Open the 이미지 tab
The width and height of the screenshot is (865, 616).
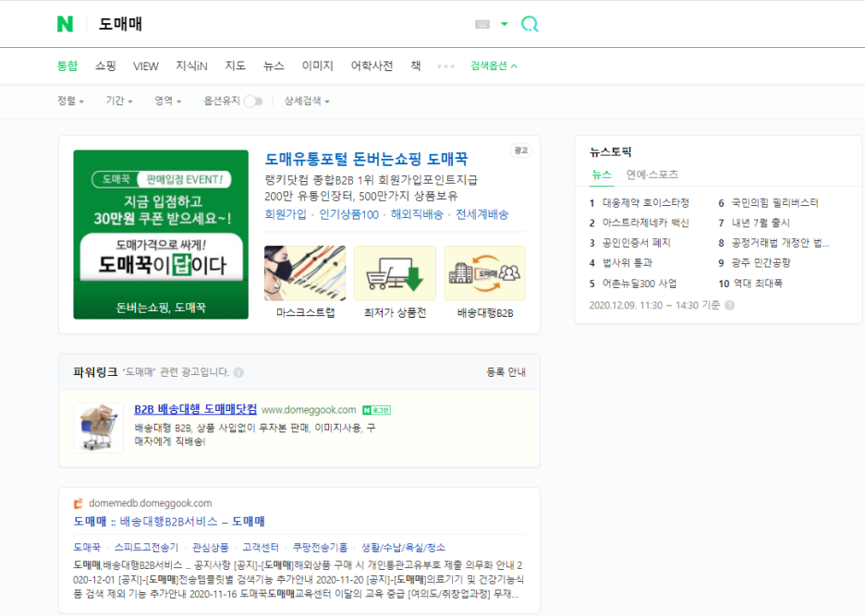[317, 66]
